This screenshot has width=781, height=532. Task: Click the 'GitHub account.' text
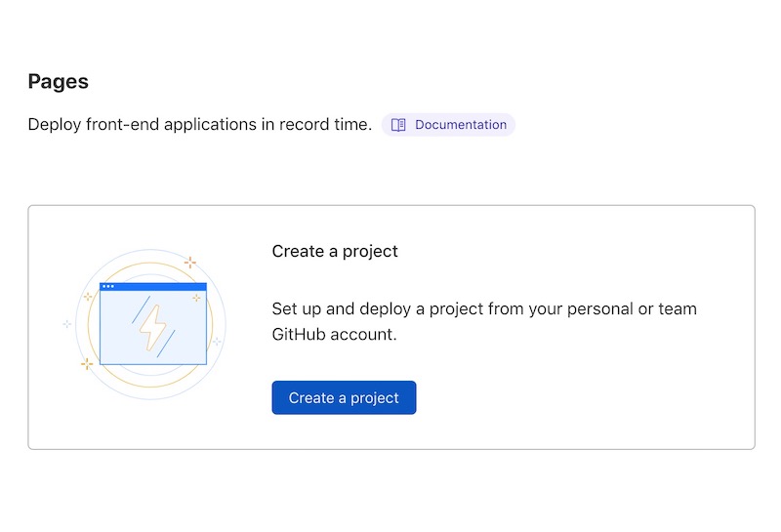(334, 334)
